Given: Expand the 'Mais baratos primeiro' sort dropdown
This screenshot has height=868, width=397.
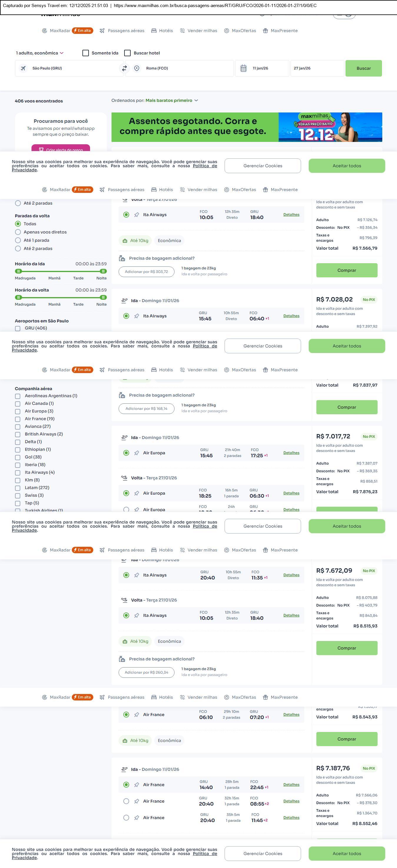Looking at the screenshot, I should tap(171, 100).
